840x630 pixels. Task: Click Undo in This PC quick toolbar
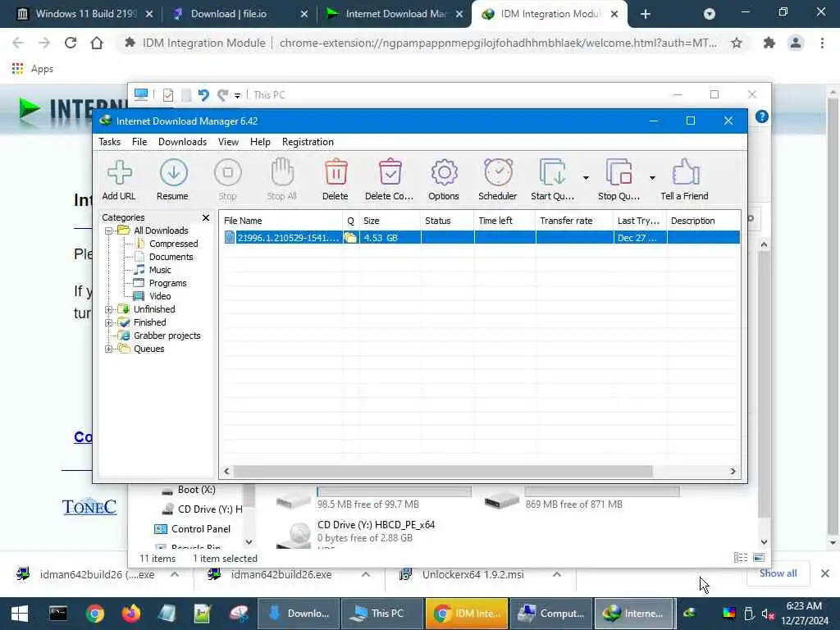[x=203, y=95]
